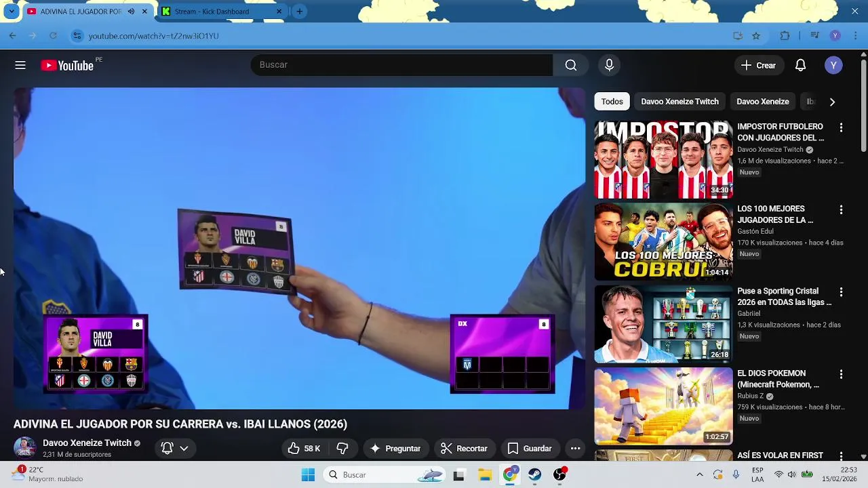
Task: Install or cast page icon in address bar
Action: point(738,36)
